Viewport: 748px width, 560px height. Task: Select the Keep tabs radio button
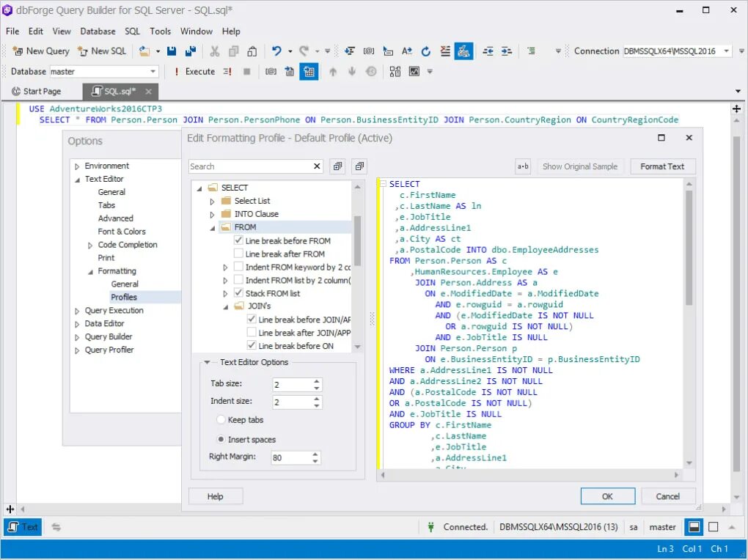click(x=221, y=420)
